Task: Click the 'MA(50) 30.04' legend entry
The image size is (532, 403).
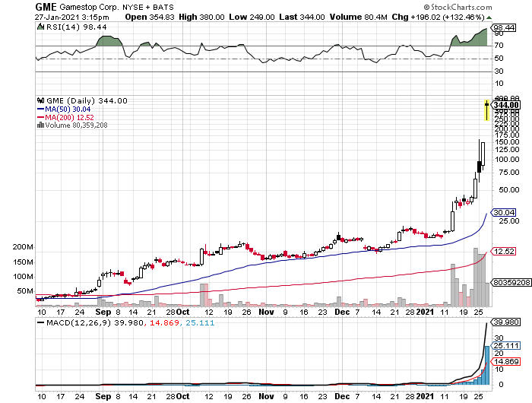Action: click(x=68, y=109)
